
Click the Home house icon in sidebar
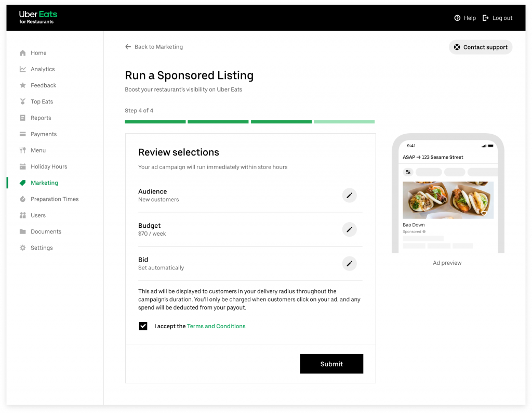coord(23,53)
